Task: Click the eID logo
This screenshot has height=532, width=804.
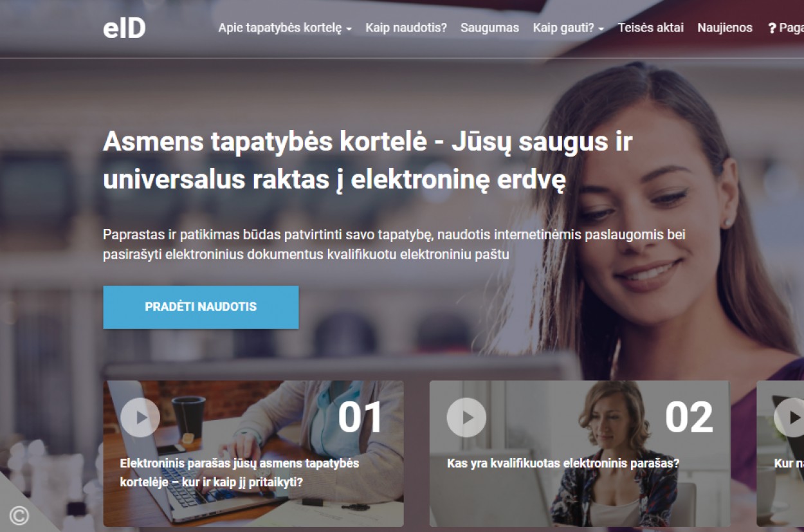Action: click(x=124, y=28)
